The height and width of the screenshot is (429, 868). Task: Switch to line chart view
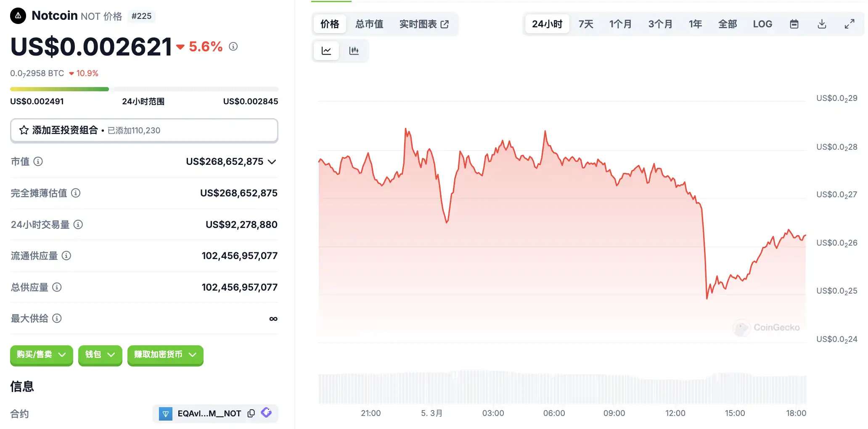(326, 51)
